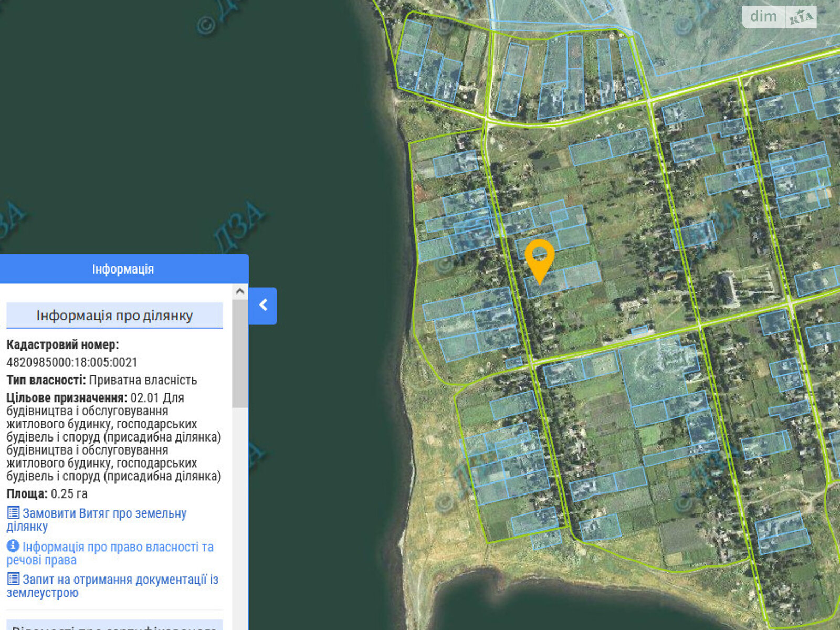Open Інформація про право власності link
840x630 pixels.
(x=118, y=547)
